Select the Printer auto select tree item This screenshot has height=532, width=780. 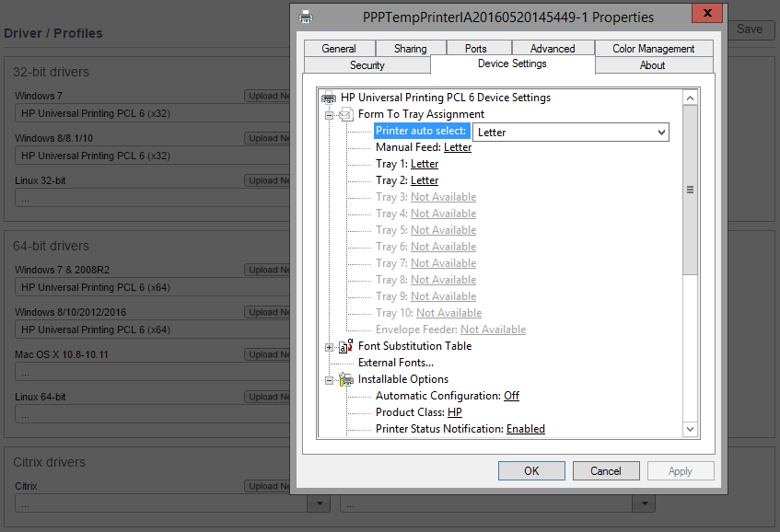click(x=421, y=131)
